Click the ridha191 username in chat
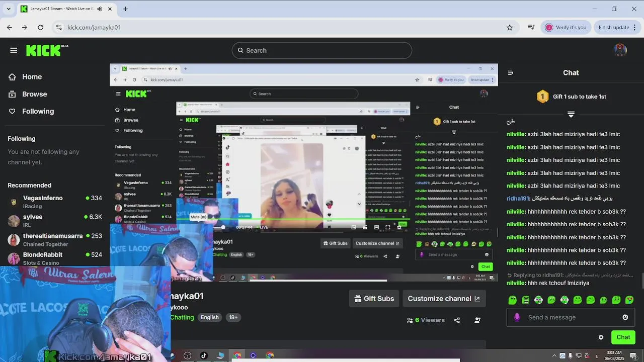The height and width of the screenshot is (362, 644). pos(518,199)
